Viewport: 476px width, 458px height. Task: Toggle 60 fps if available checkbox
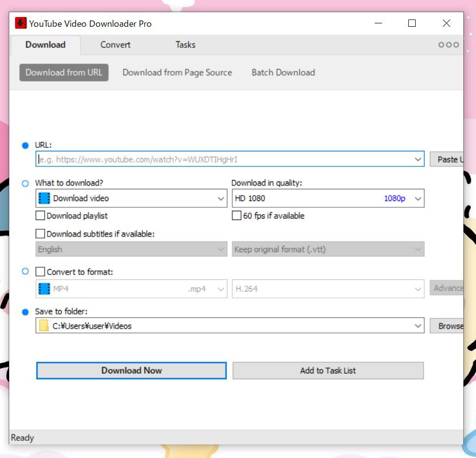tap(237, 216)
